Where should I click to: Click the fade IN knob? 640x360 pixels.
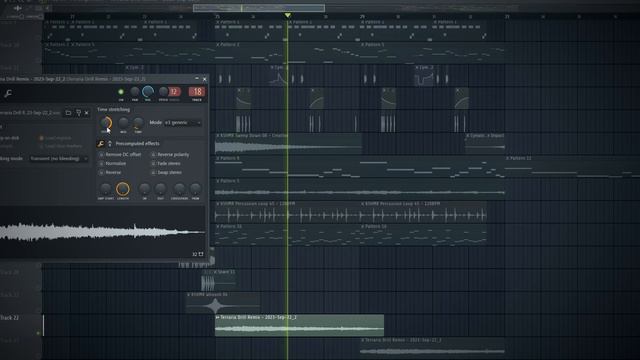pyautogui.click(x=144, y=189)
